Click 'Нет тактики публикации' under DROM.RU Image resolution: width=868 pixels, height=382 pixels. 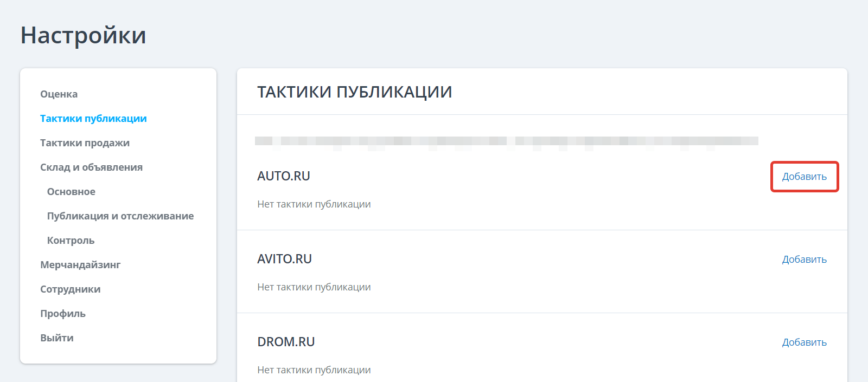tap(314, 370)
